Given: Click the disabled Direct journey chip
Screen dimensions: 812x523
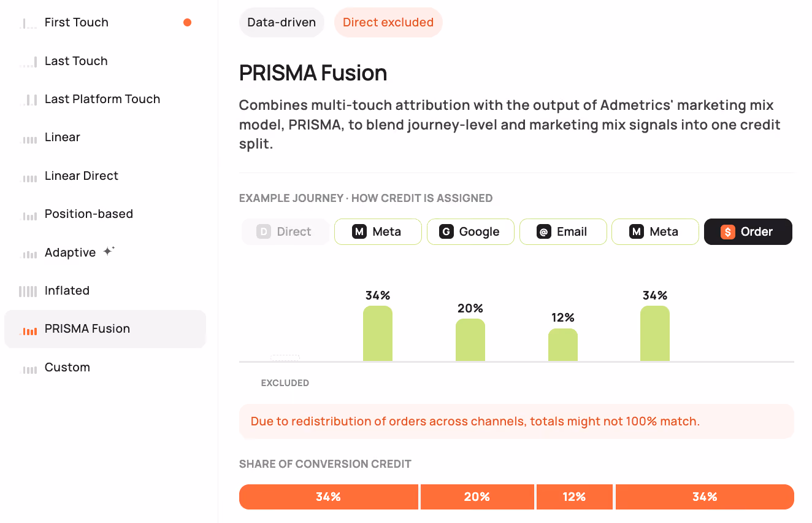Looking at the screenshot, I should coord(285,232).
